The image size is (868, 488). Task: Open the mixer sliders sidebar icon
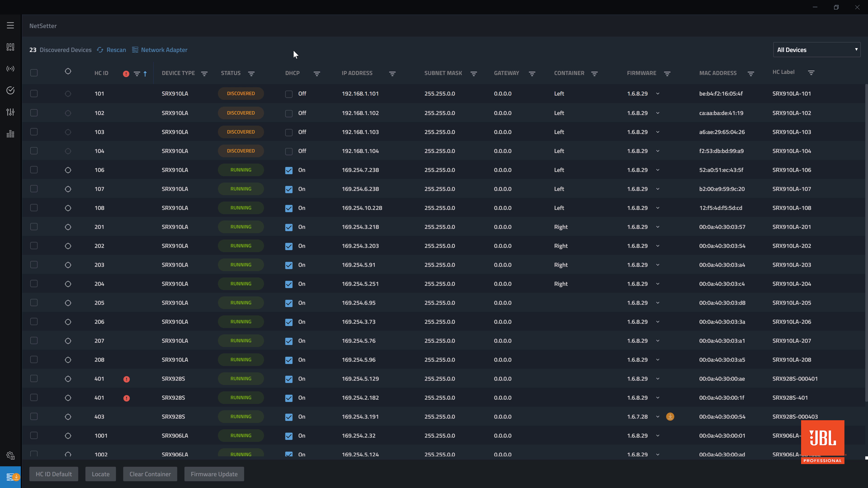click(10, 112)
